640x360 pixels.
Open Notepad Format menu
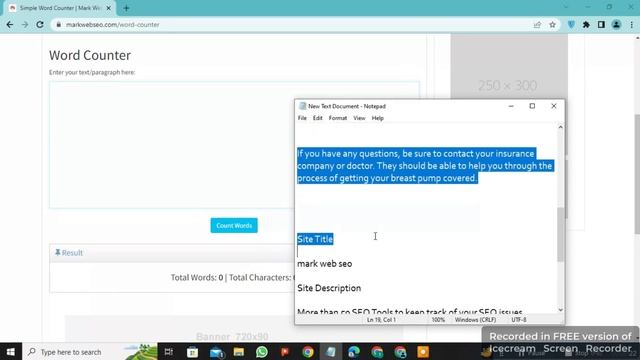pyautogui.click(x=338, y=118)
